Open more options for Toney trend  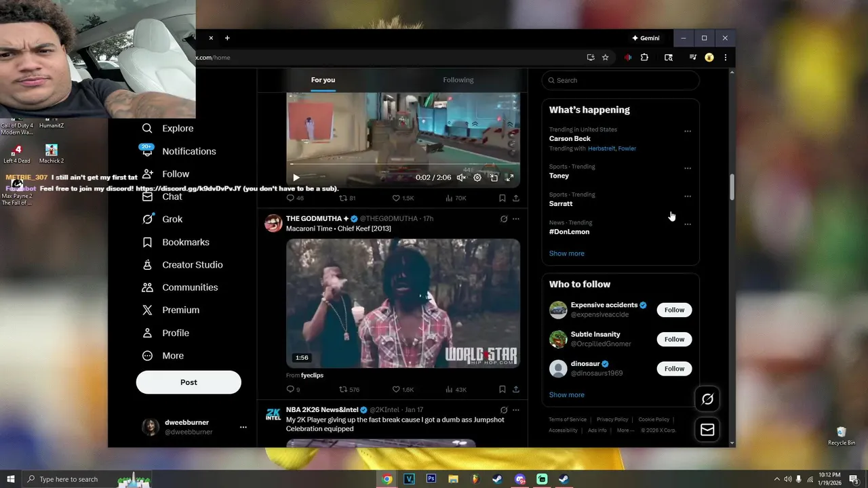[x=688, y=168]
